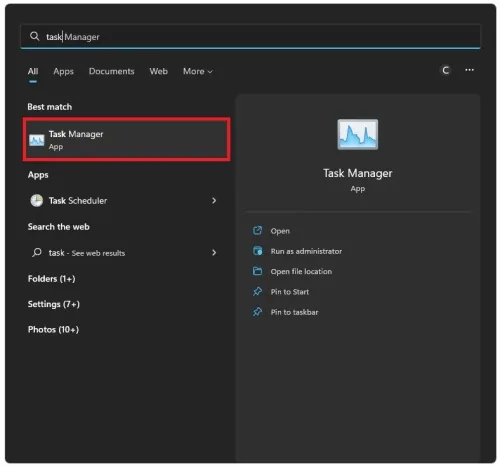Click in the search text field
This screenshot has height=467, width=500.
tap(250, 37)
